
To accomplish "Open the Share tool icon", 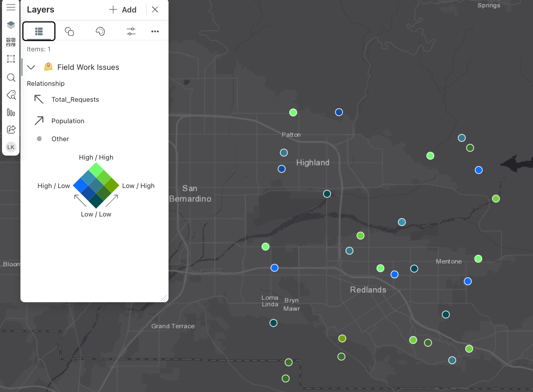I will point(11,130).
